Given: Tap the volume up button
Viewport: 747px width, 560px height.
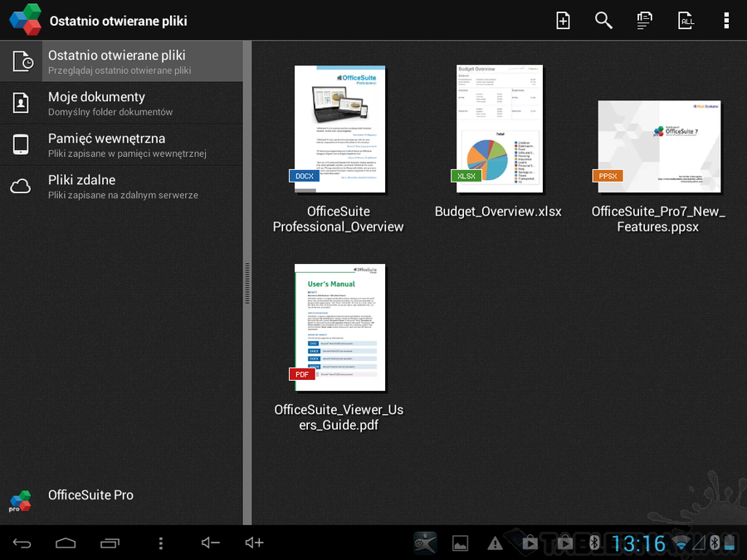Looking at the screenshot, I should click(x=254, y=543).
